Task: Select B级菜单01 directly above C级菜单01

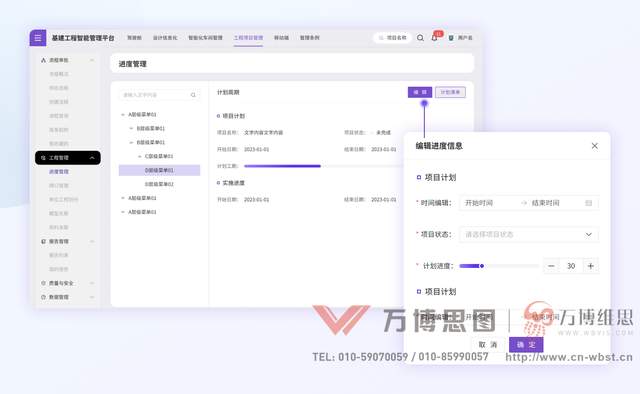Action: tap(151, 142)
